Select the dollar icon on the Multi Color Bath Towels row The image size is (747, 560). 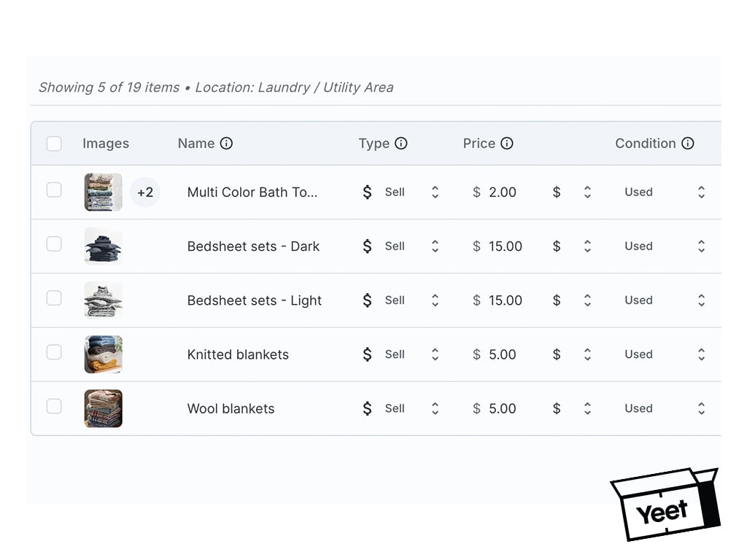pos(367,192)
